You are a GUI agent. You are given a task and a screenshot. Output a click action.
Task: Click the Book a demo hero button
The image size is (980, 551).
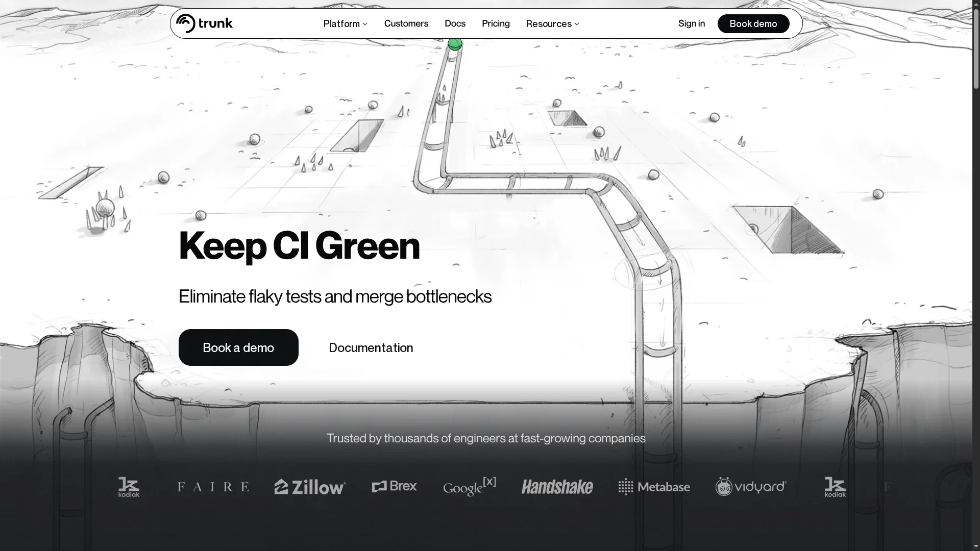238,347
